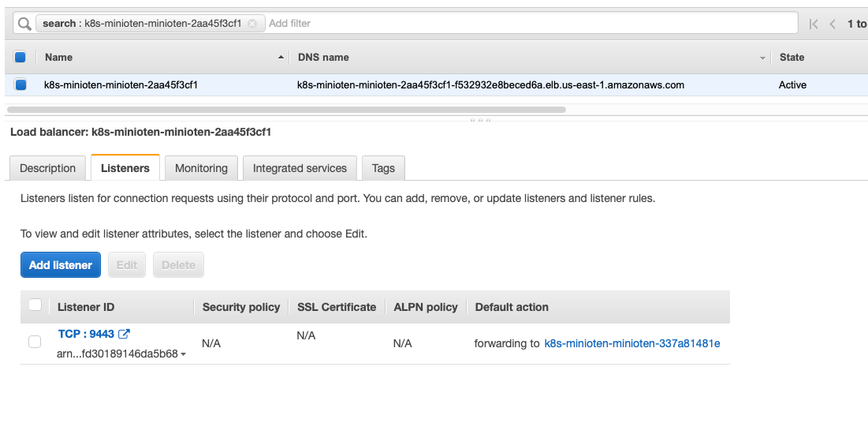Go to previous page of results
Viewport: 868px width, 423px height.
coord(833,24)
